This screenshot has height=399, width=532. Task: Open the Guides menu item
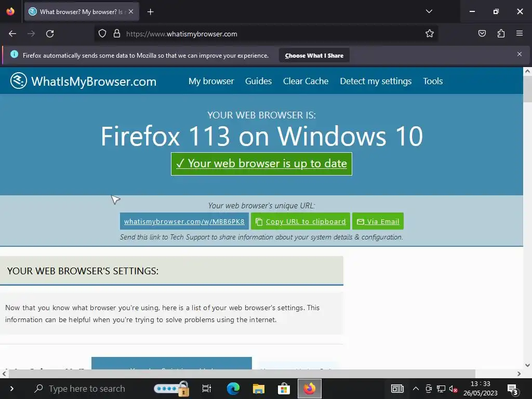pyautogui.click(x=259, y=81)
